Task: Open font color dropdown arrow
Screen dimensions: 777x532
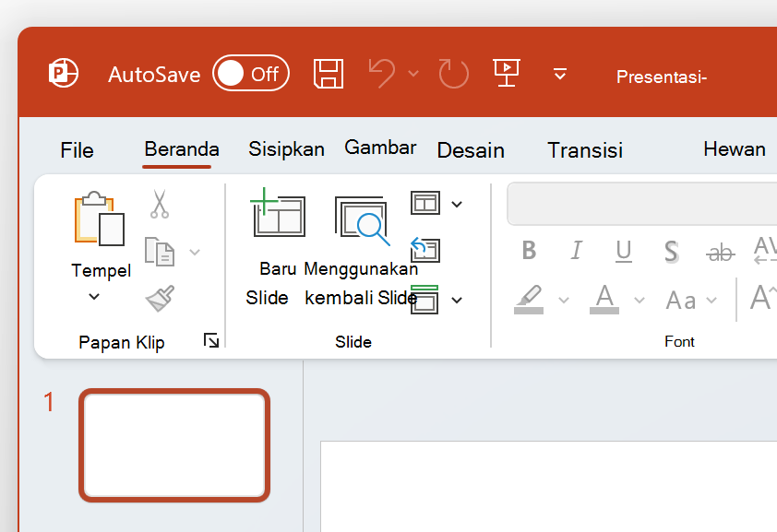Action: 640,300
